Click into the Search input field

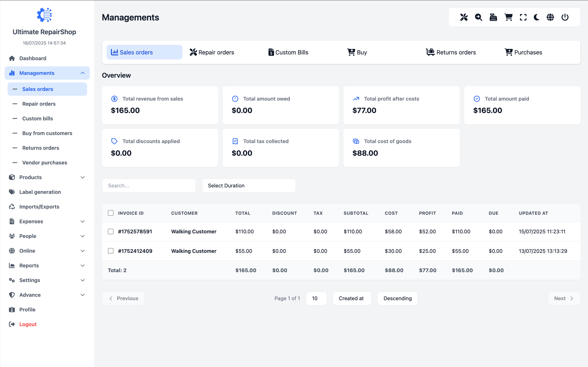click(149, 186)
